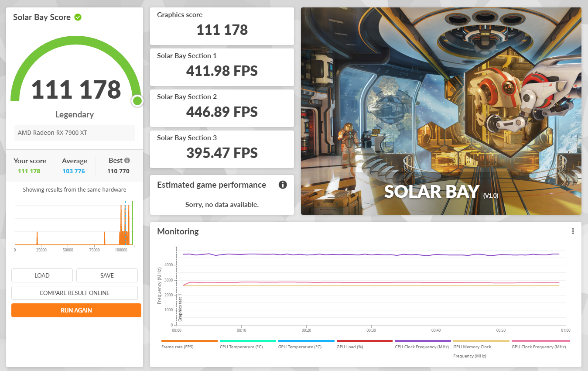Image resolution: width=588 pixels, height=371 pixels.
Task: Click the info icon next to Best
Action: coord(127,161)
